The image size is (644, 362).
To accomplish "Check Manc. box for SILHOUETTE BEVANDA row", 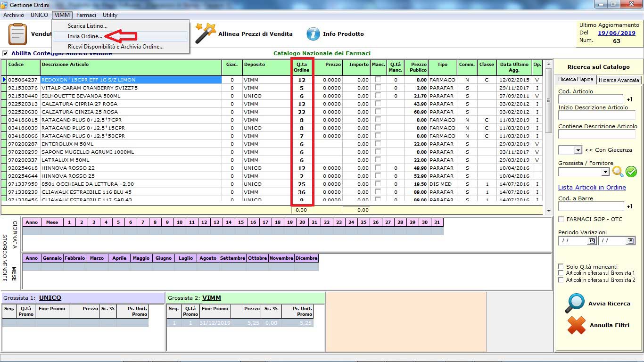I will pos(378,96).
